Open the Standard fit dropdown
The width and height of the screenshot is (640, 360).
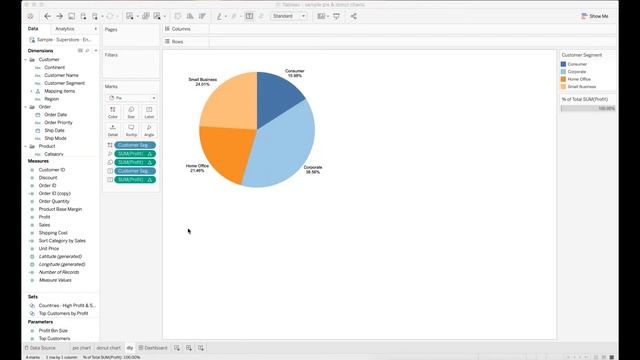pos(289,16)
